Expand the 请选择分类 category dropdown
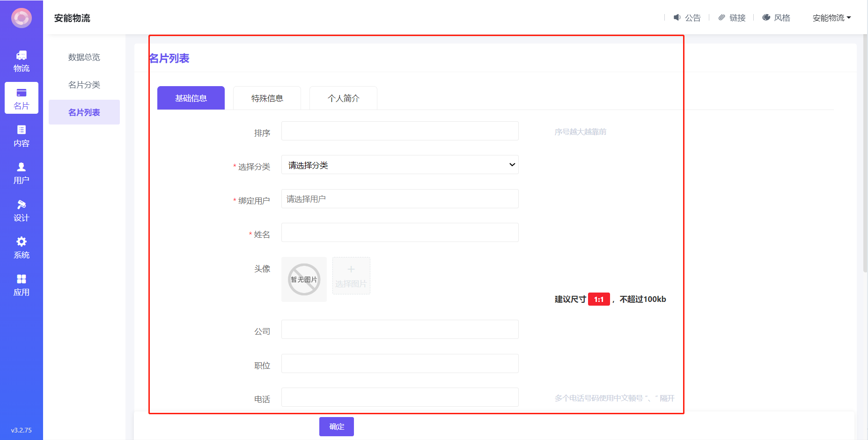The image size is (868, 440). click(x=399, y=165)
